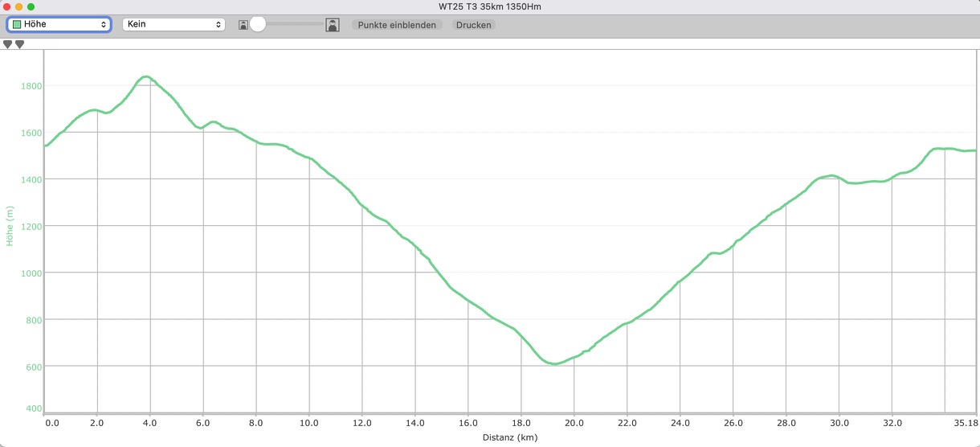Click the large zoom-in portrait icon
980x447 pixels.
click(333, 25)
